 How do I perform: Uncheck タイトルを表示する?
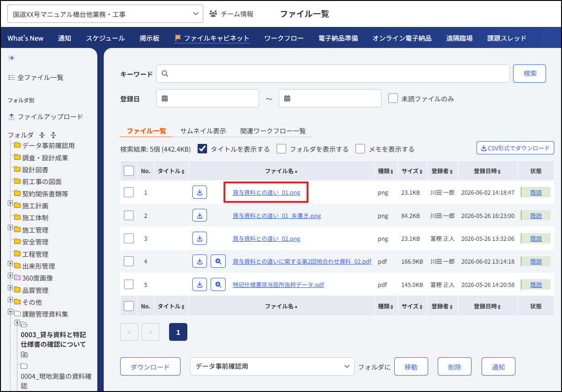tap(202, 149)
